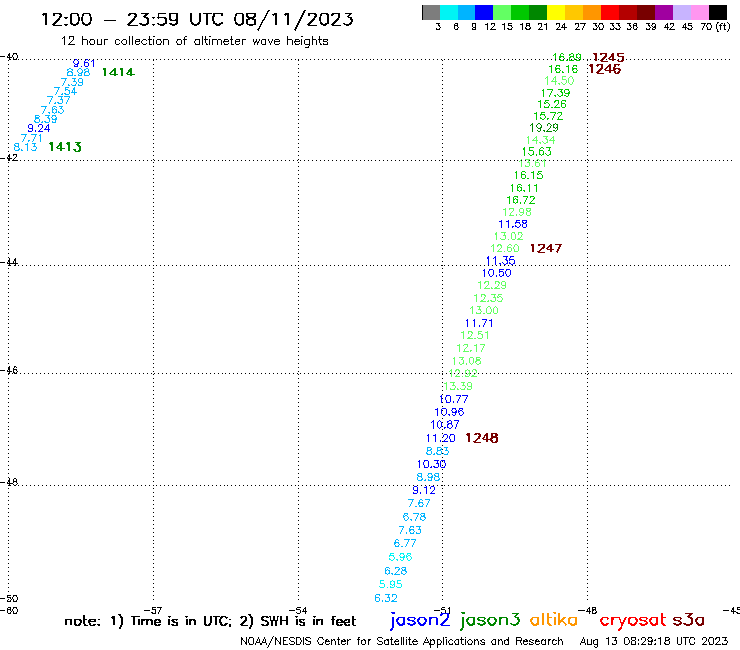Select pass time label 1247
The image size is (740, 650).
tap(546, 248)
